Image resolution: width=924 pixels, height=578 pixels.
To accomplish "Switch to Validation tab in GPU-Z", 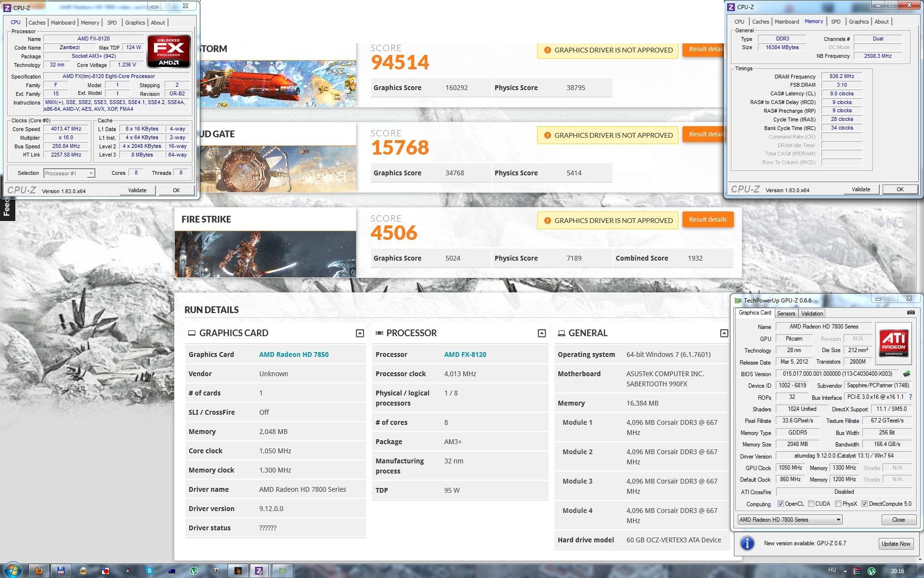I will click(x=812, y=314).
